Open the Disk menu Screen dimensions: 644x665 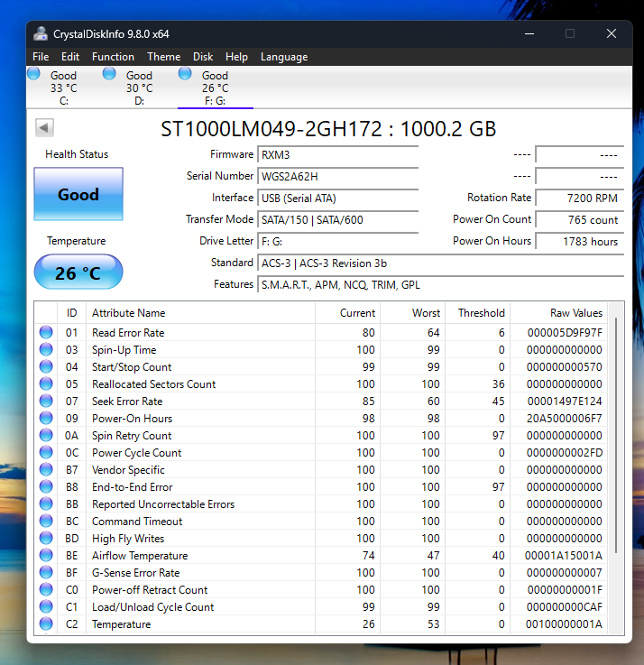tap(203, 57)
